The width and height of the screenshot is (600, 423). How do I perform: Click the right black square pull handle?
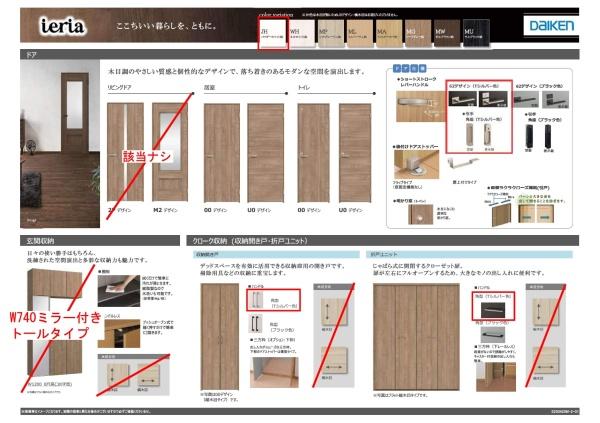(548, 136)
